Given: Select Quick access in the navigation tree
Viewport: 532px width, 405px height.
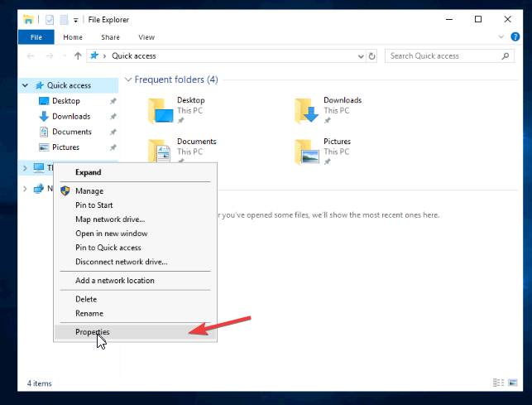Looking at the screenshot, I should tap(69, 85).
